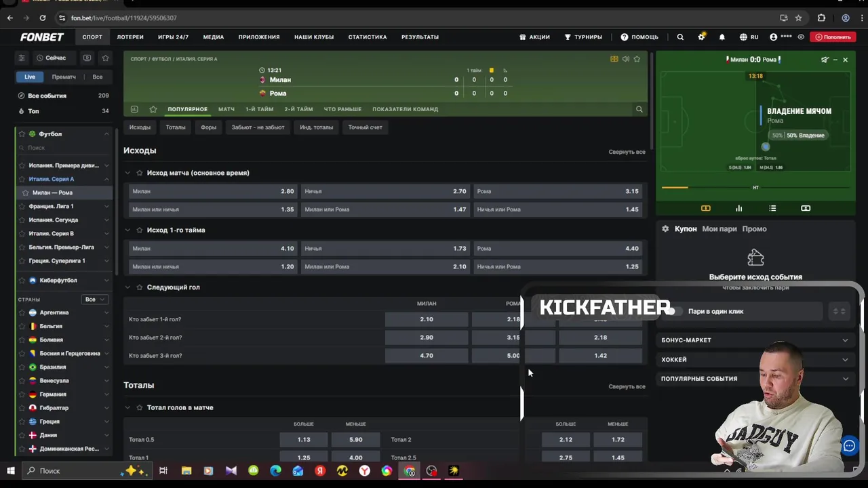868x488 pixels.
Task: Switch to the МАТЧ tab
Action: (226, 109)
